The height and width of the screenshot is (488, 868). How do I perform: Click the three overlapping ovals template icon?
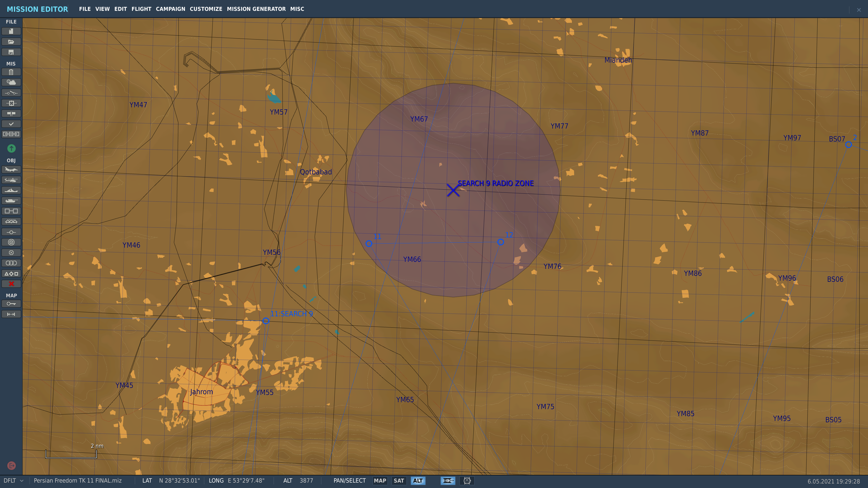click(x=11, y=263)
